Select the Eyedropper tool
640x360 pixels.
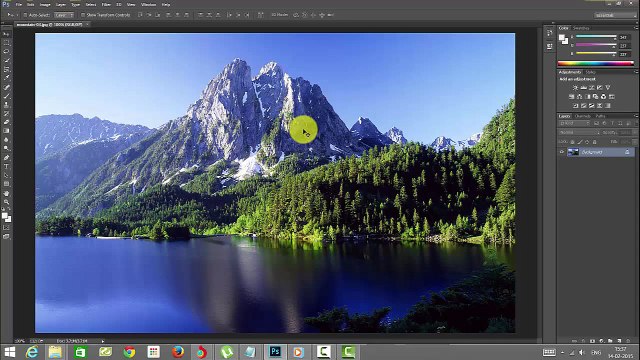tap(6, 78)
